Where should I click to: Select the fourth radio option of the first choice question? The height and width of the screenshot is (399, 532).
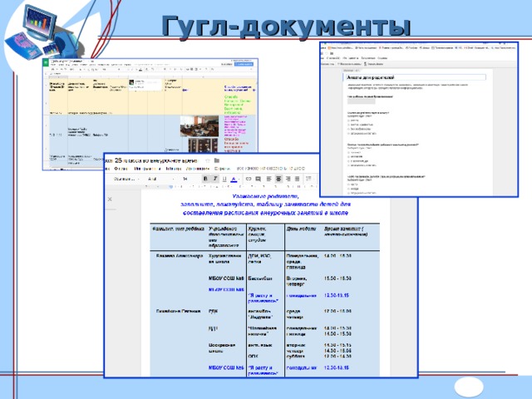(349, 134)
